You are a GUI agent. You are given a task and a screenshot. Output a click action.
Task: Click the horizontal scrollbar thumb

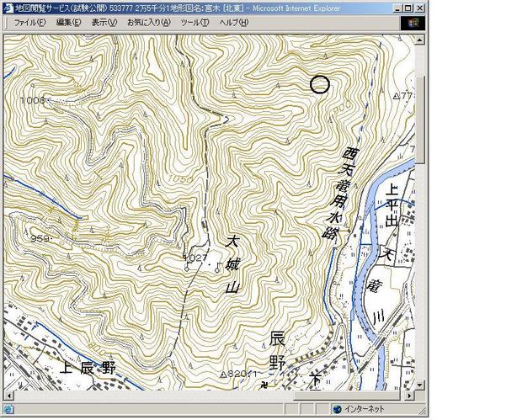coord(347,396)
